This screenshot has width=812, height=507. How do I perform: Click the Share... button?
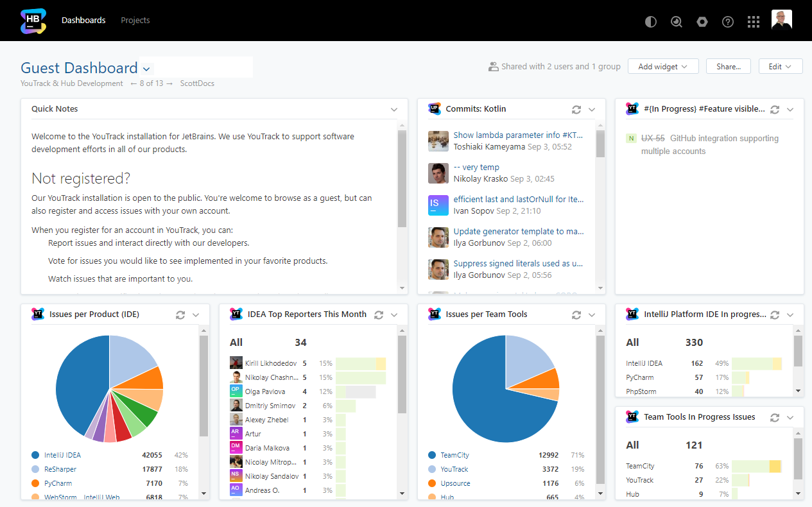point(729,67)
